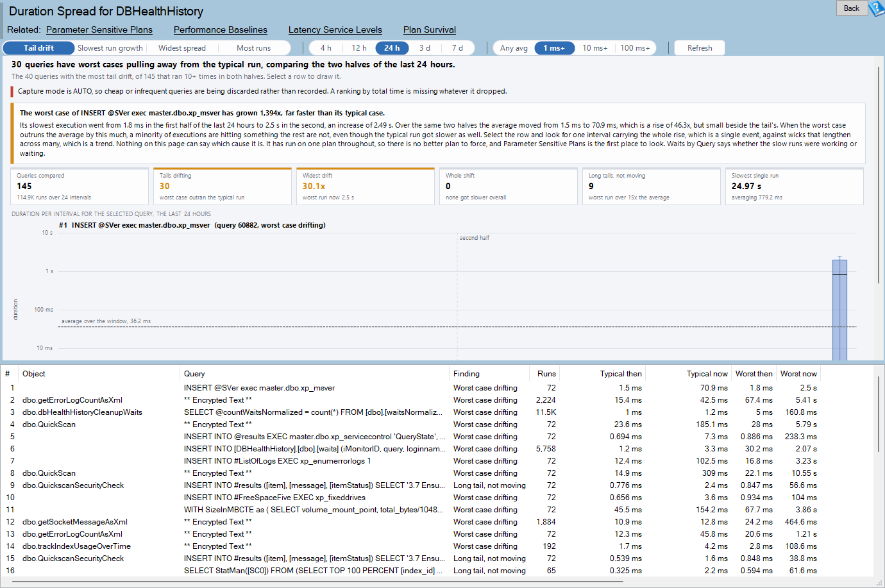Set time range to 3 d
Screen dimensions: 885x588
point(425,48)
